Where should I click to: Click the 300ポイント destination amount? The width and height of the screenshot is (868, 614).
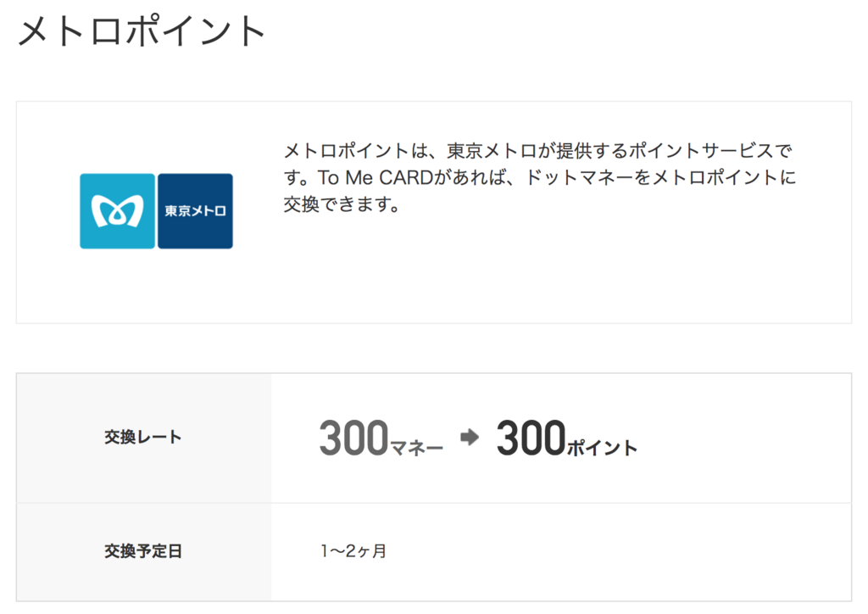(567, 438)
